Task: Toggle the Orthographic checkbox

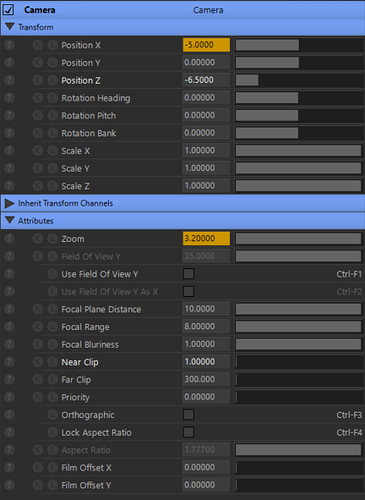Action: tap(188, 415)
